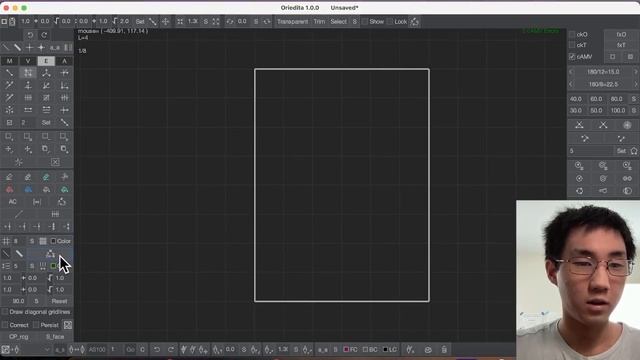This screenshot has width=640, height=360.
Task: Toggle the Lock checkbox
Action: 389,22
